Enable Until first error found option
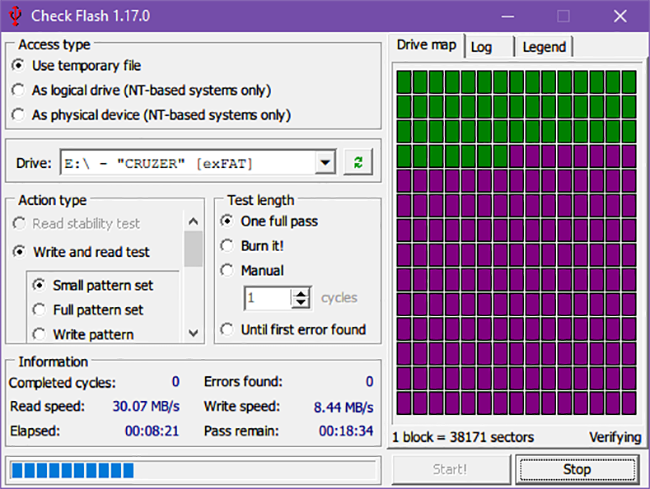Image resolution: width=650 pixels, height=489 pixels. [227, 329]
